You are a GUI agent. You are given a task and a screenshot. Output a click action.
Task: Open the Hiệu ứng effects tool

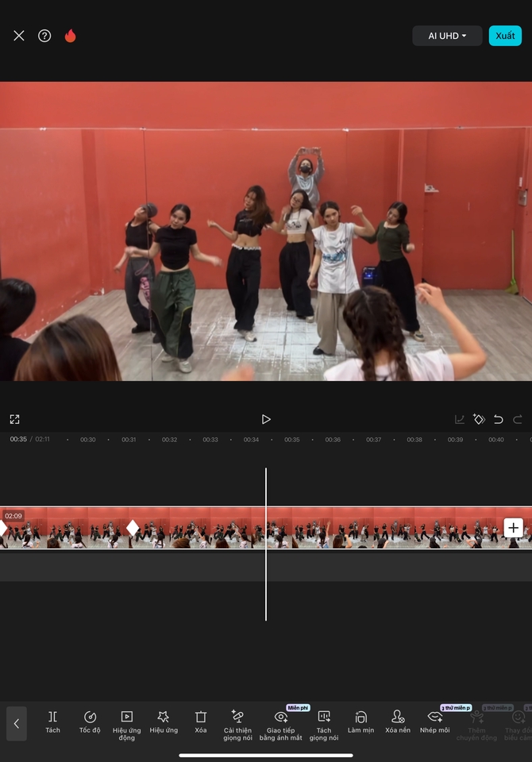pyautogui.click(x=164, y=722)
